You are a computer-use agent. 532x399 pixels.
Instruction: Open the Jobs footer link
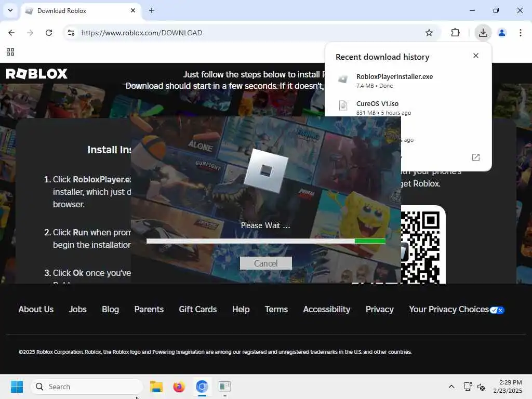tap(78, 310)
